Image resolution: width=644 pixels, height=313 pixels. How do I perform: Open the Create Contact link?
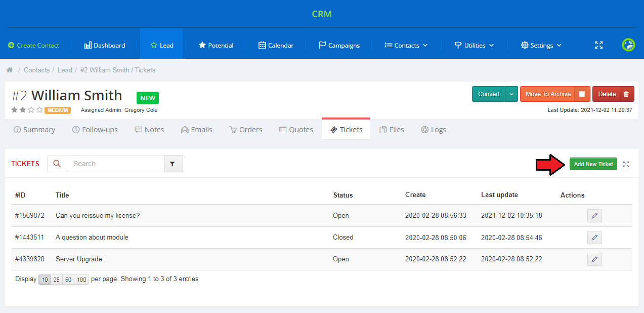(x=33, y=45)
